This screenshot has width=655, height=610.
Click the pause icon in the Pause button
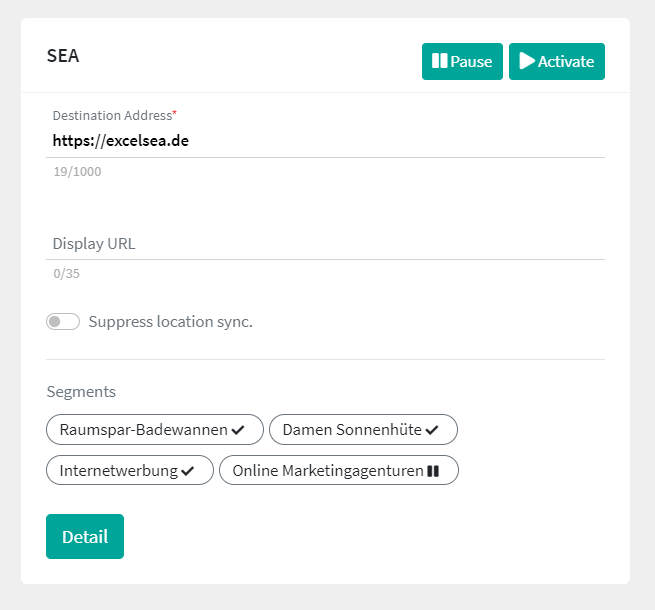coord(439,61)
